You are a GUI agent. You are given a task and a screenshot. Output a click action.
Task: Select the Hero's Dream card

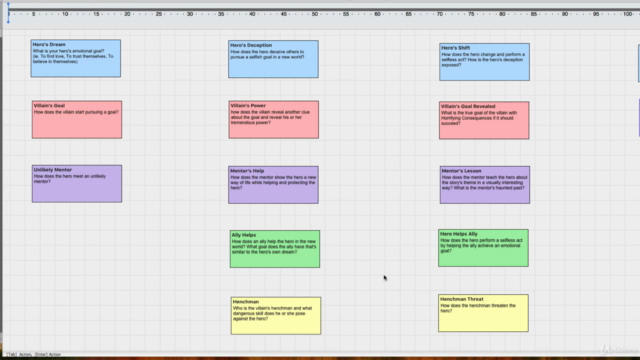76,58
